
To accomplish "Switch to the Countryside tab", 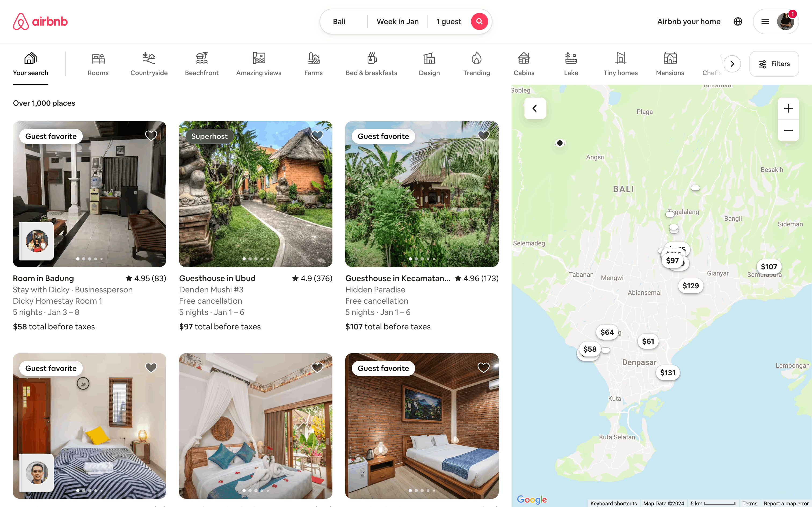I will (x=149, y=64).
